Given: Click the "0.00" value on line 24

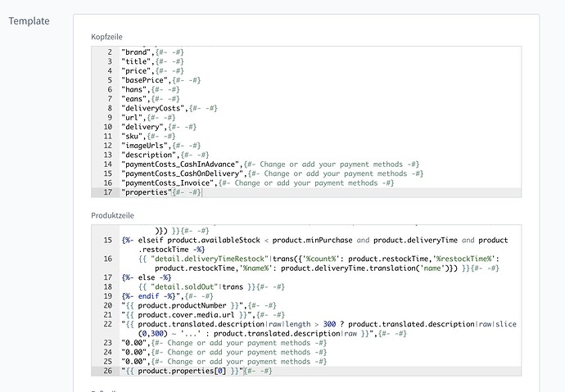Looking at the screenshot, I should (135, 353).
